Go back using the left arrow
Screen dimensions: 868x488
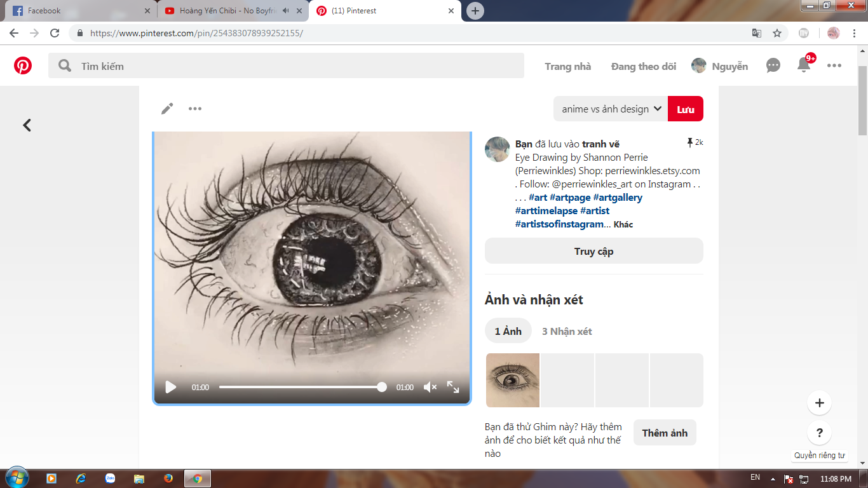[x=27, y=125]
